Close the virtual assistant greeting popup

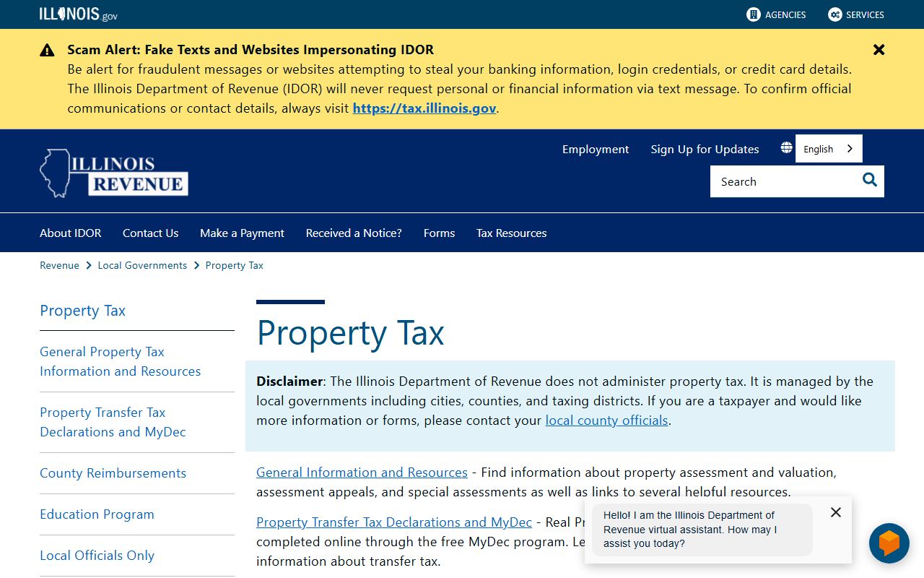[836, 512]
